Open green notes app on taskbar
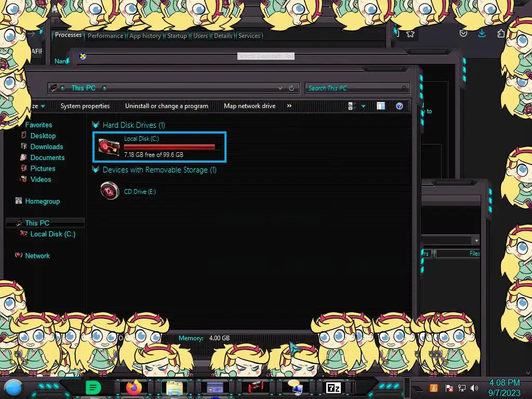This screenshot has height=399, width=532. click(94, 388)
